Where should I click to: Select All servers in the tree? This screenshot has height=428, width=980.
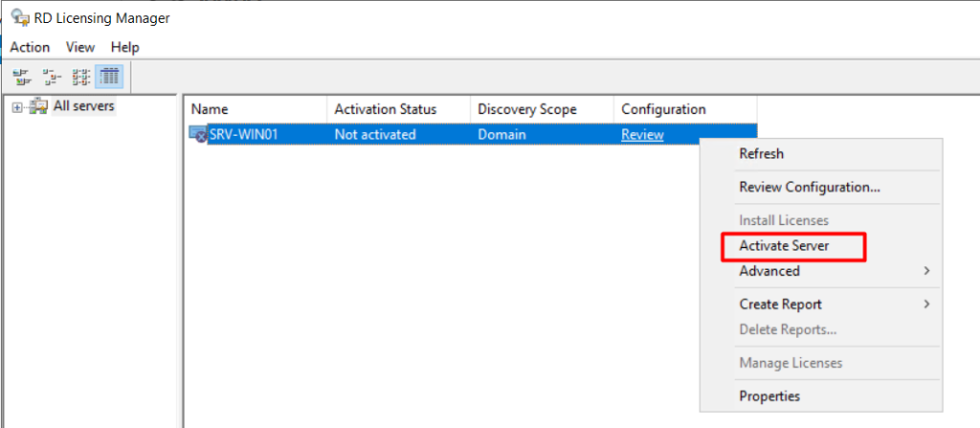click(83, 106)
